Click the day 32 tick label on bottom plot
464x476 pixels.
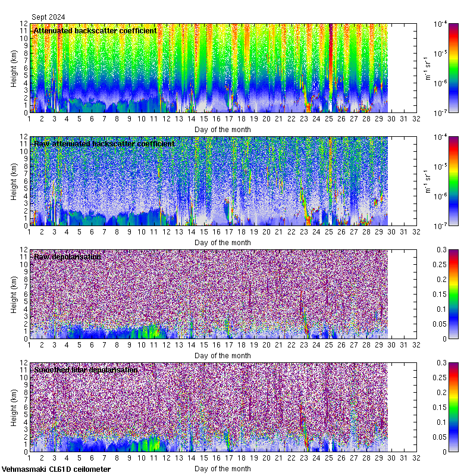tap(416, 459)
